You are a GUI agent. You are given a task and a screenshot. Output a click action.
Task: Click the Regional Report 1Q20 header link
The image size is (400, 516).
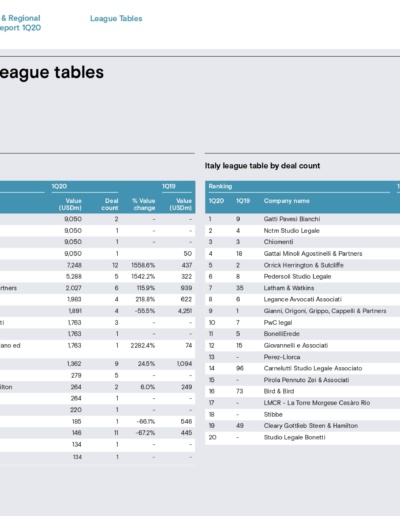pyautogui.click(x=20, y=23)
